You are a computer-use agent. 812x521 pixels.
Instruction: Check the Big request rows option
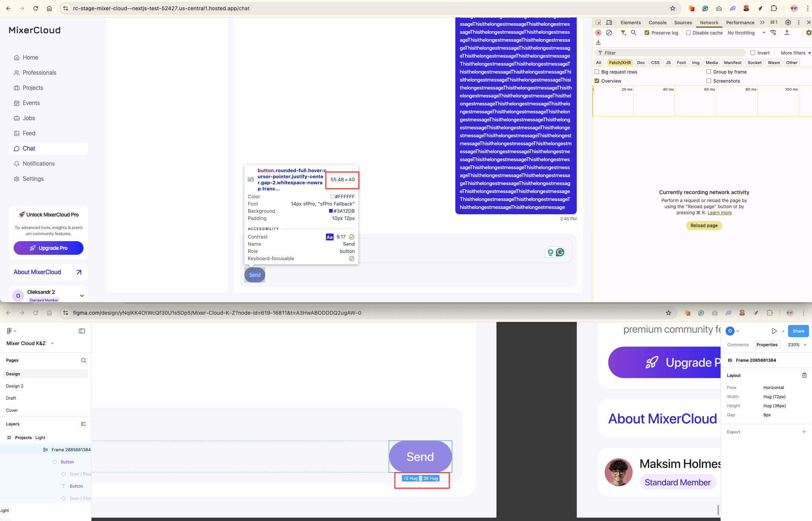(x=597, y=72)
